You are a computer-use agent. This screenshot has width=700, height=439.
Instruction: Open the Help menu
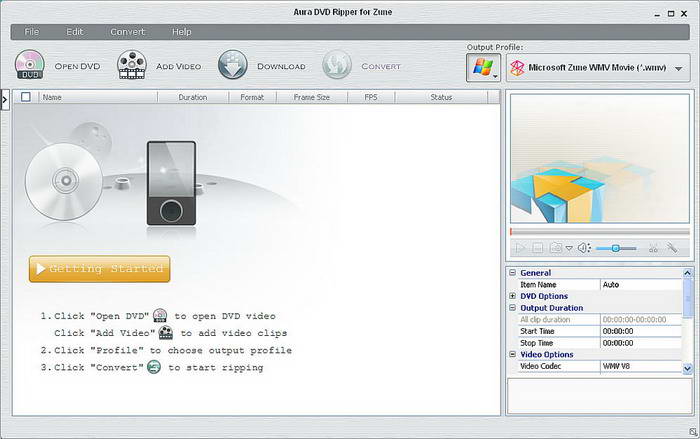(x=182, y=32)
